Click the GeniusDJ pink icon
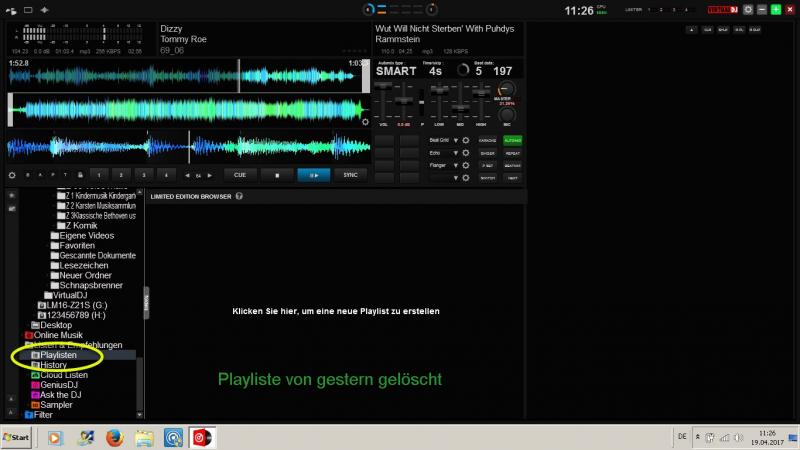The width and height of the screenshot is (800, 450). coord(35,385)
